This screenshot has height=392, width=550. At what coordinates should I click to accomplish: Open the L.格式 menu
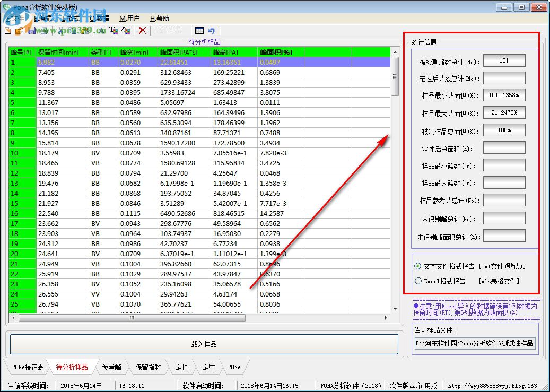(x=71, y=19)
